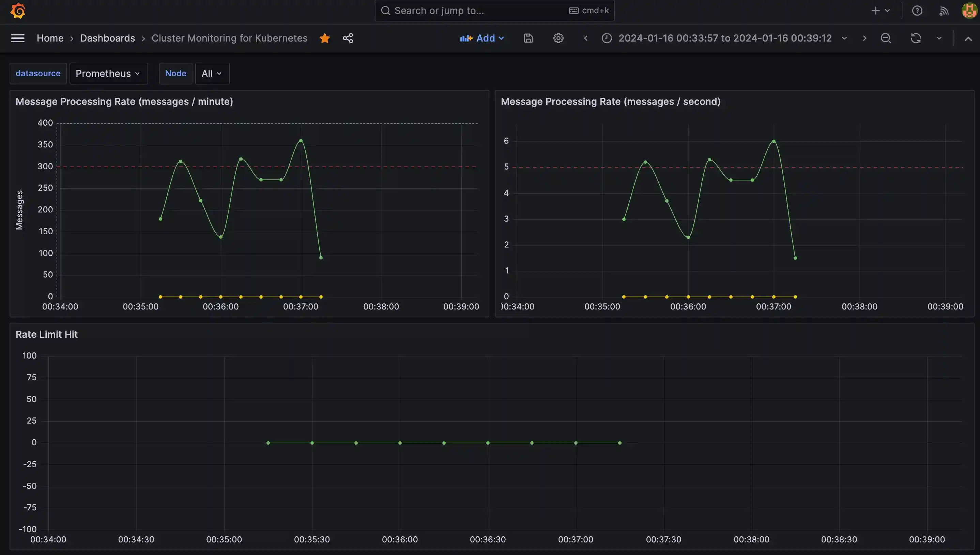Collapse the top toolbar with chevron
This screenshot has height=555, width=980.
tap(968, 38)
